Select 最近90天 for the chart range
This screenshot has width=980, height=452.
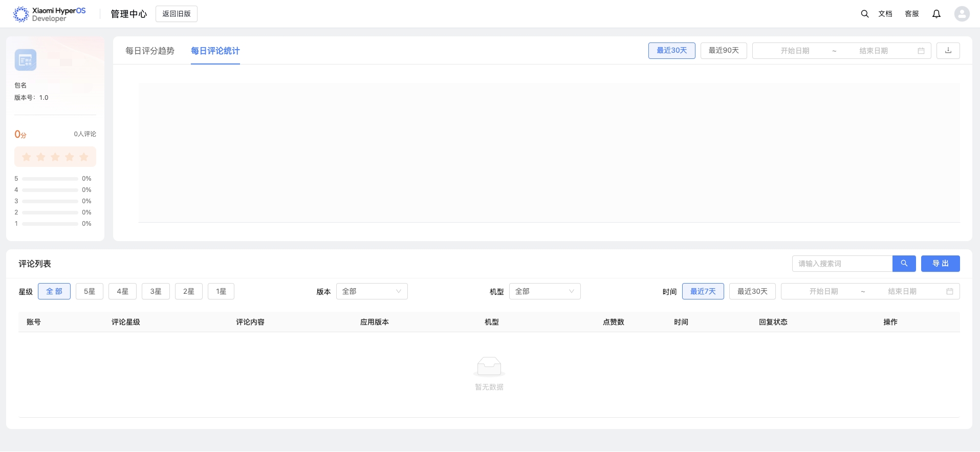pyautogui.click(x=723, y=51)
